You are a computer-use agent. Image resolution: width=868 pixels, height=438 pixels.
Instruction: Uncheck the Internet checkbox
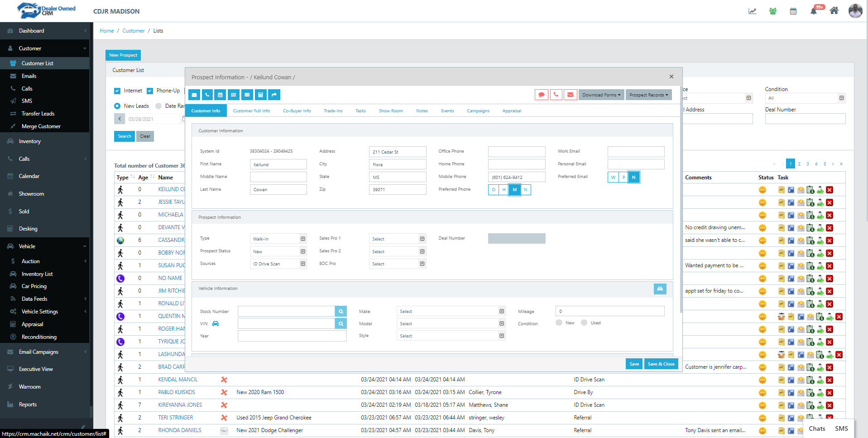[x=117, y=91]
